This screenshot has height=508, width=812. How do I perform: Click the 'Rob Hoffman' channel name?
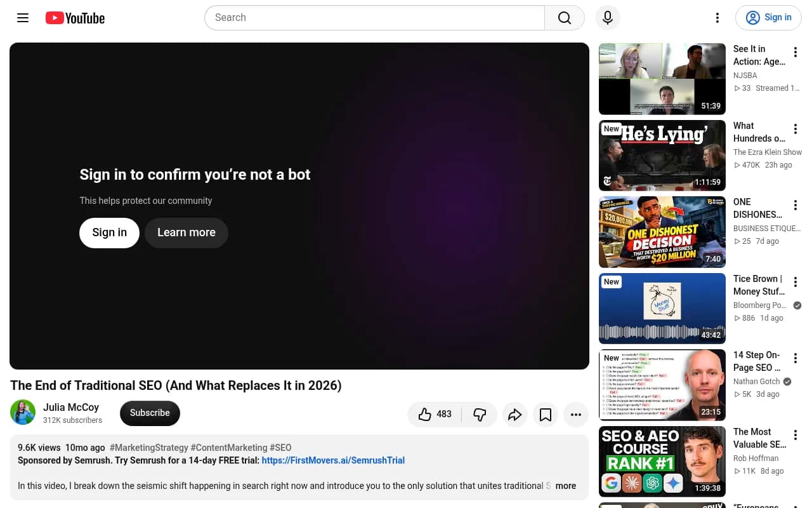coord(756,458)
